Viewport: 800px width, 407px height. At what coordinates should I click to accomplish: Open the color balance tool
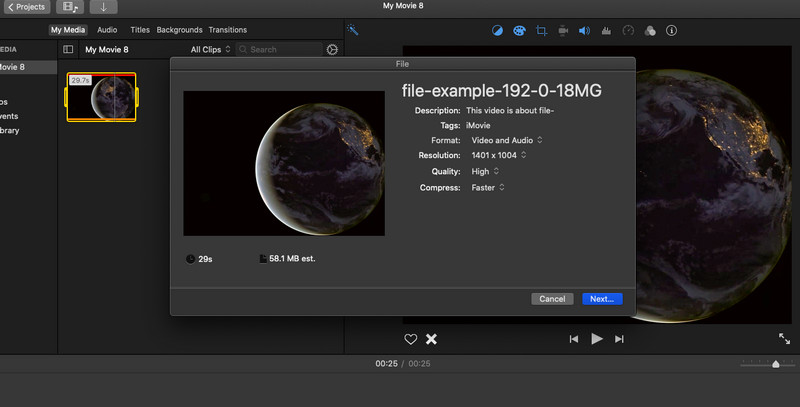click(497, 31)
